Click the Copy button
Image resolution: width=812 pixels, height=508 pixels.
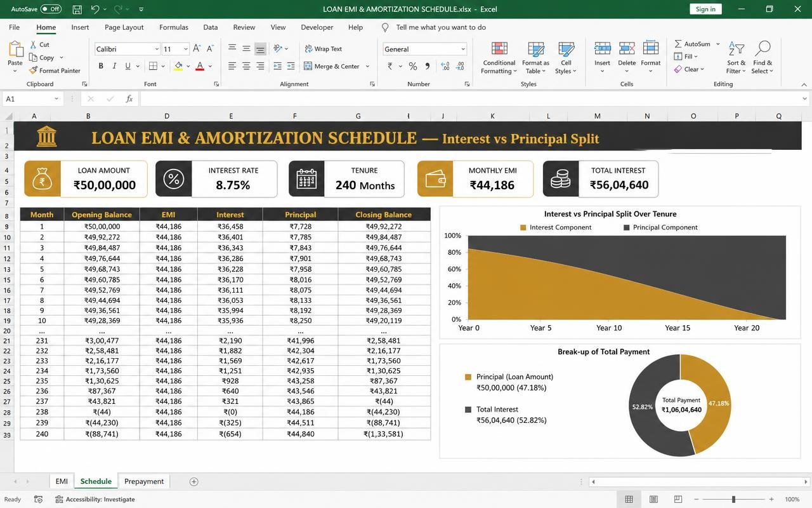(x=42, y=58)
